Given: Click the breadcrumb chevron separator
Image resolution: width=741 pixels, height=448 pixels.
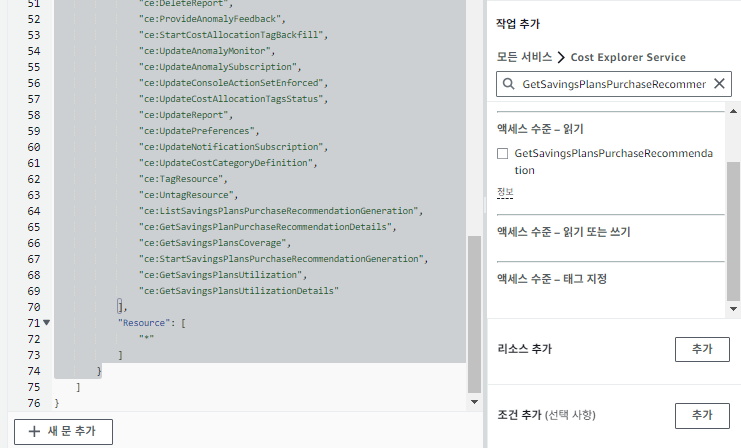Looking at the screenshot, I should tap(561, 58).
